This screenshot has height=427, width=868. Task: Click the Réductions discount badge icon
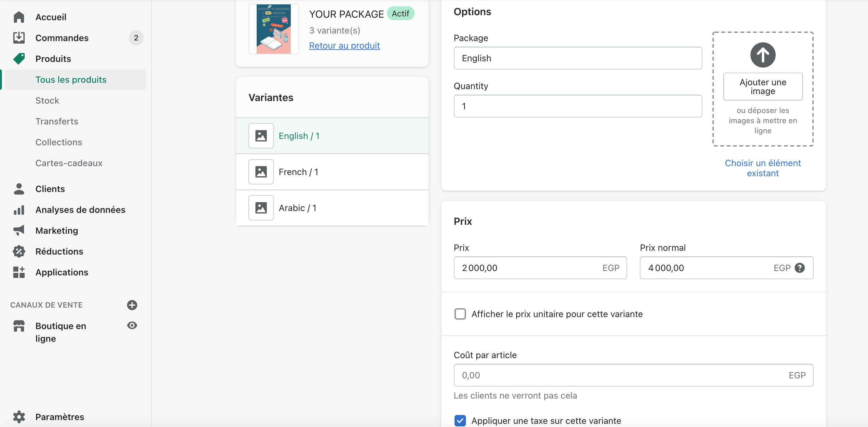tap(19, 251)
